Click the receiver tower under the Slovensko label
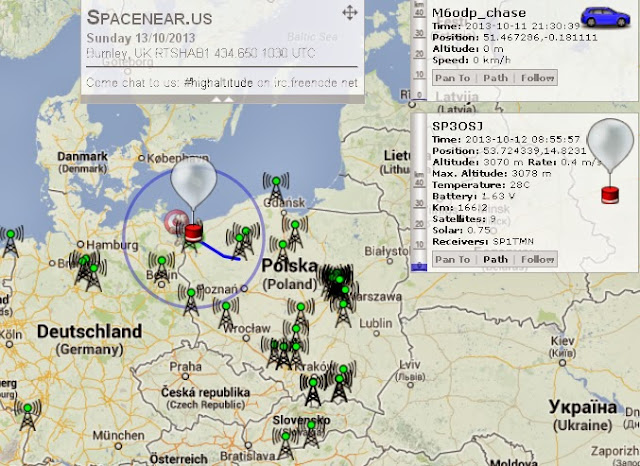Viewport: 640px width, 466px height. click(x=311, y=434)
